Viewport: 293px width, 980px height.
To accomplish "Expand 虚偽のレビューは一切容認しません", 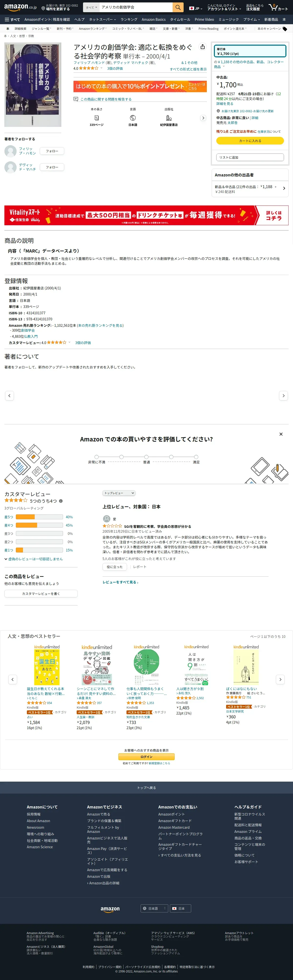I will click(33, 559).
